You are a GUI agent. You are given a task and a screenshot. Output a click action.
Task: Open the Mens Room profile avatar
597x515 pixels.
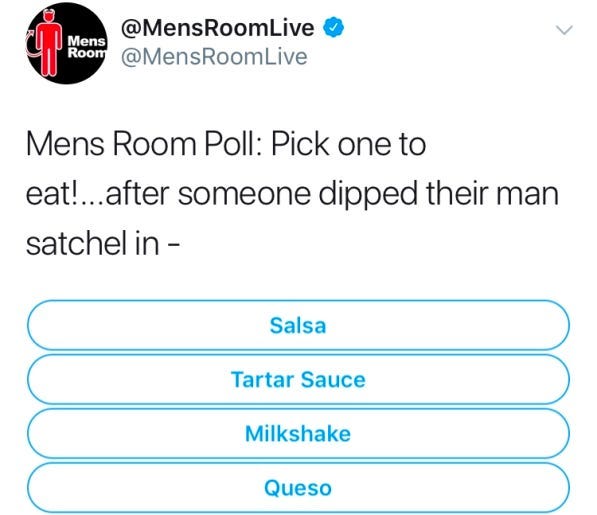click(x=67, y=43)
